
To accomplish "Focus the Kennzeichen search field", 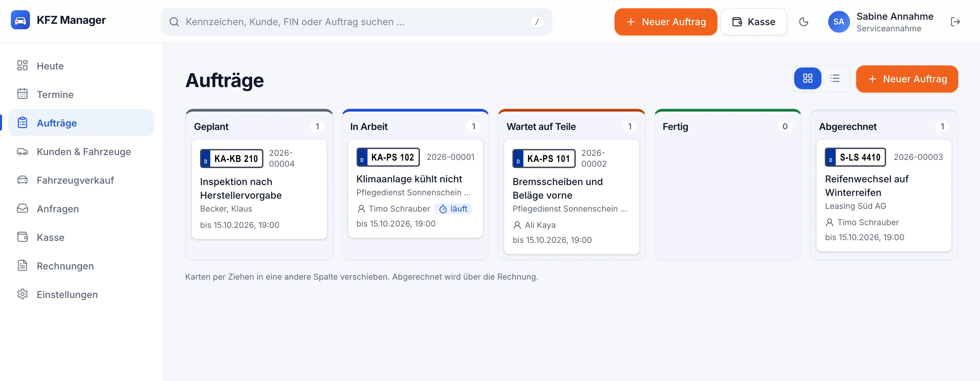I will click(356, 22).
